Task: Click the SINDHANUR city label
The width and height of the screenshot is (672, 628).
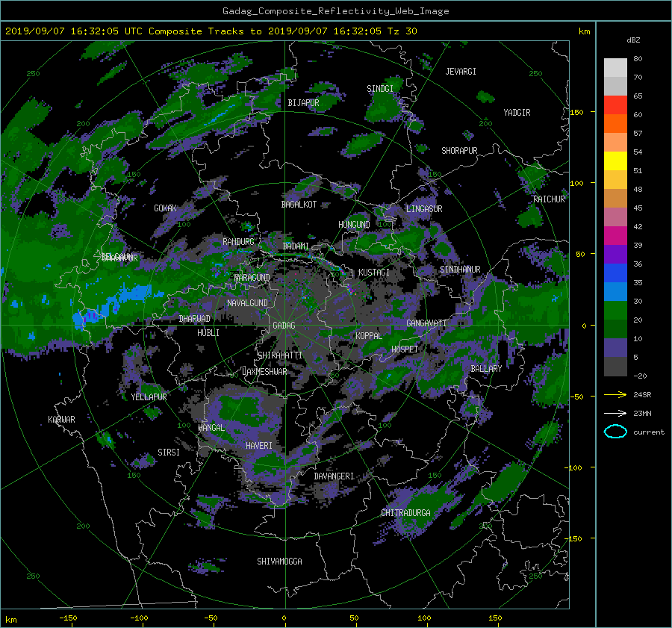Action: pyautogui.click(x=460, y=270)
